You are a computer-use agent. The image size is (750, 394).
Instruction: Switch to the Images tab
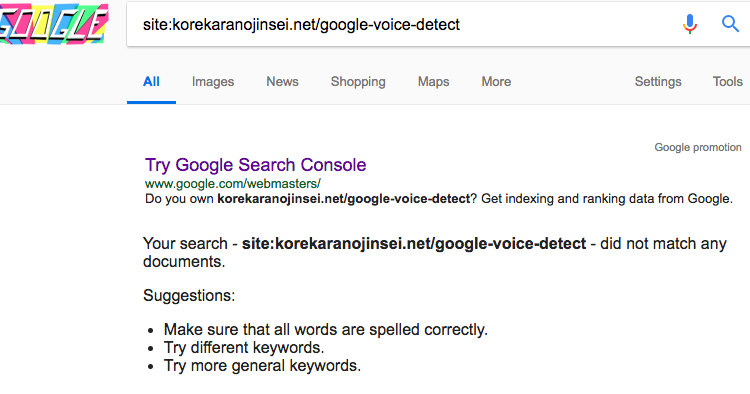coord(213,82)
